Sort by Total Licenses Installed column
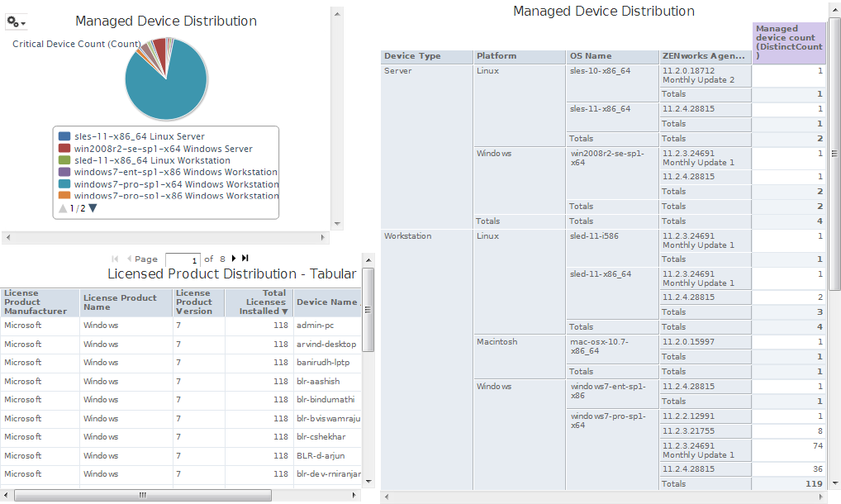841x504 pixels. point(264,302)
